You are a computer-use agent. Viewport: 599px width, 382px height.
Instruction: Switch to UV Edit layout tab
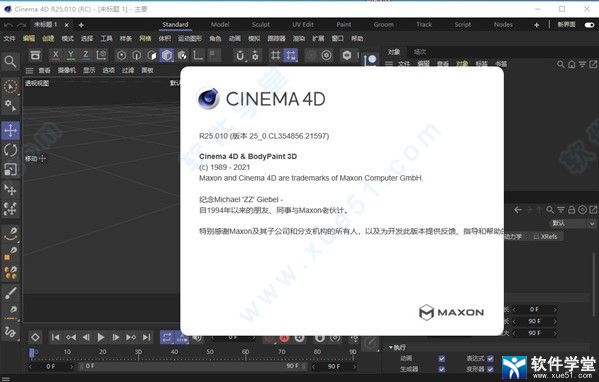pos(303,24)
